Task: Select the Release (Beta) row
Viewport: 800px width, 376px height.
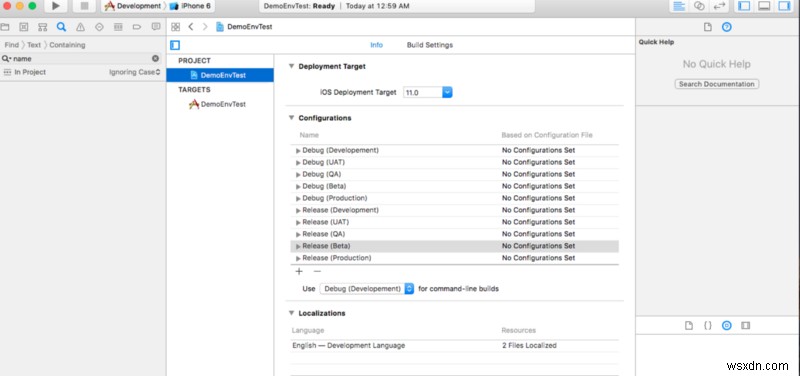Action: (455, 246)
